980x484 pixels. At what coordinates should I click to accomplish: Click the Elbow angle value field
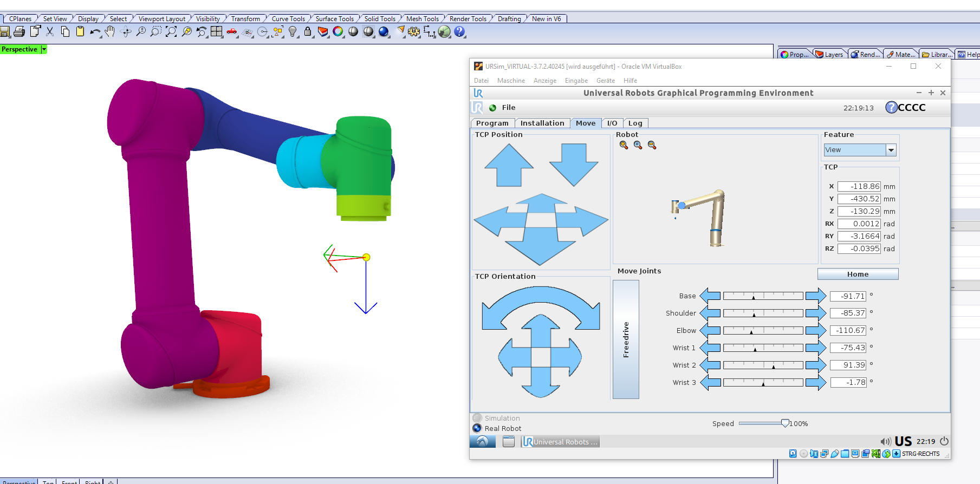(x=848, y=330)
